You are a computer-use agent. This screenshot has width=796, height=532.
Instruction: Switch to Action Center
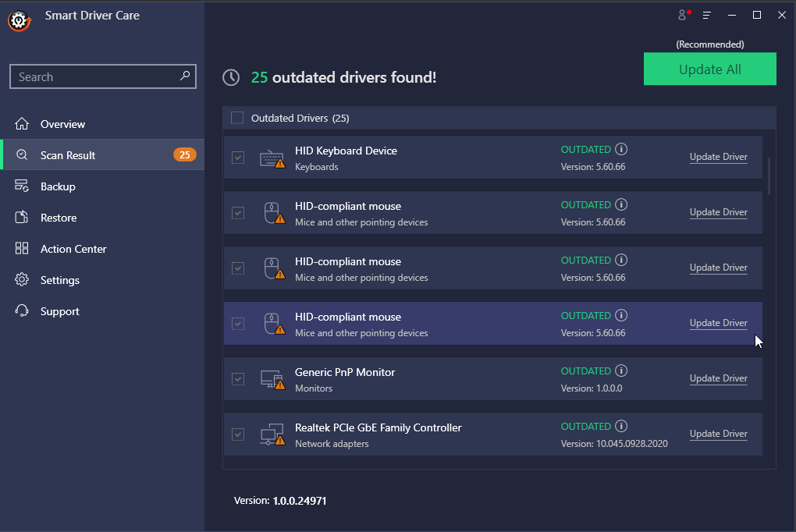pos(102,249)
